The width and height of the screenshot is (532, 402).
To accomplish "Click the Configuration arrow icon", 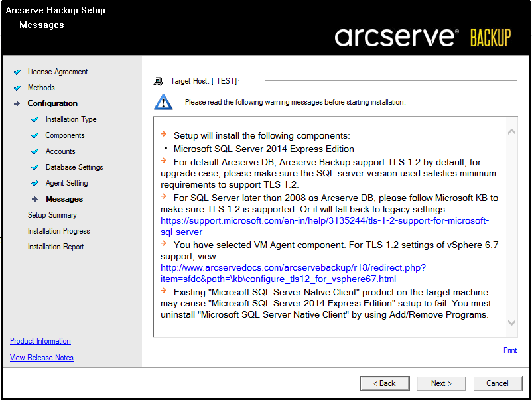I will click(x=17, y=103).
